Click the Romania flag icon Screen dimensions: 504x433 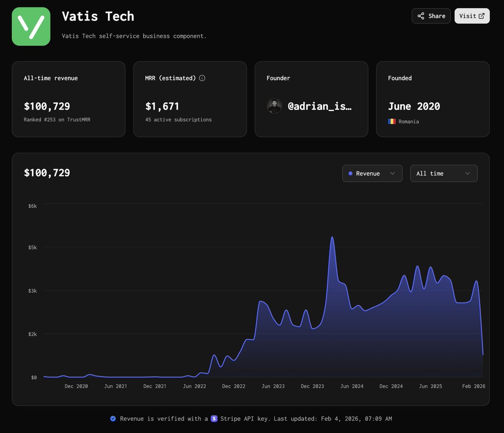pos(392,121)
